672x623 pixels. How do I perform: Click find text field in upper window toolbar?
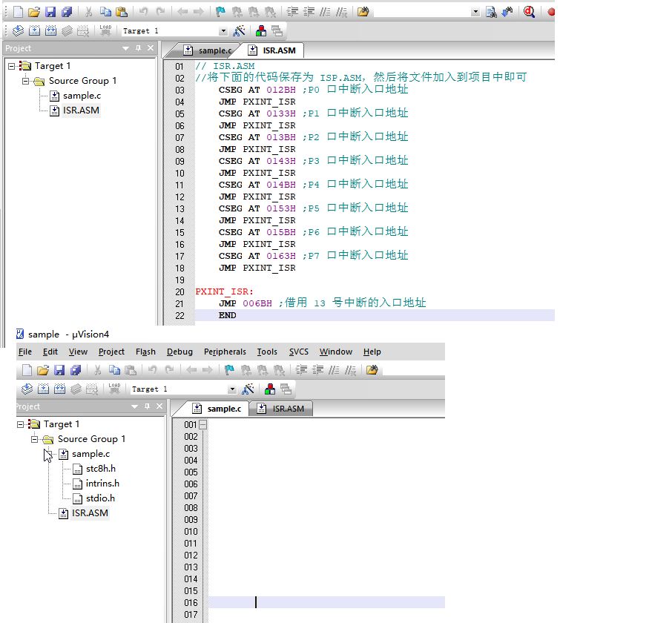tap(422, 13)
